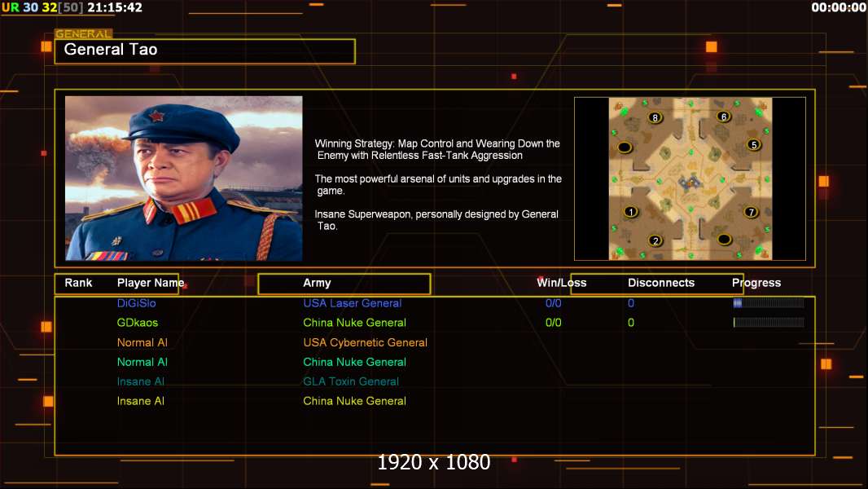Pick start position 8 on the minimap
Image resolution: width=868 pixels, height=489 pixels.
pos(655,117)
